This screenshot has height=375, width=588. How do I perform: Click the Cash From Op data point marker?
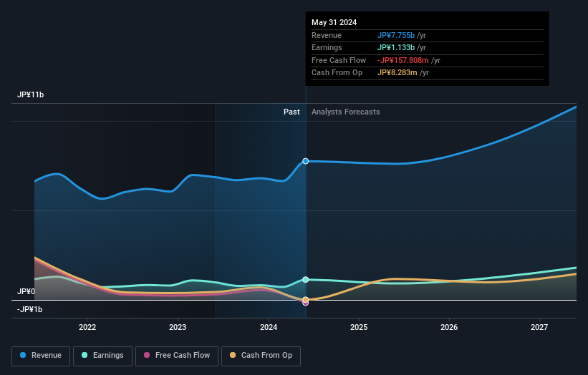306,299
